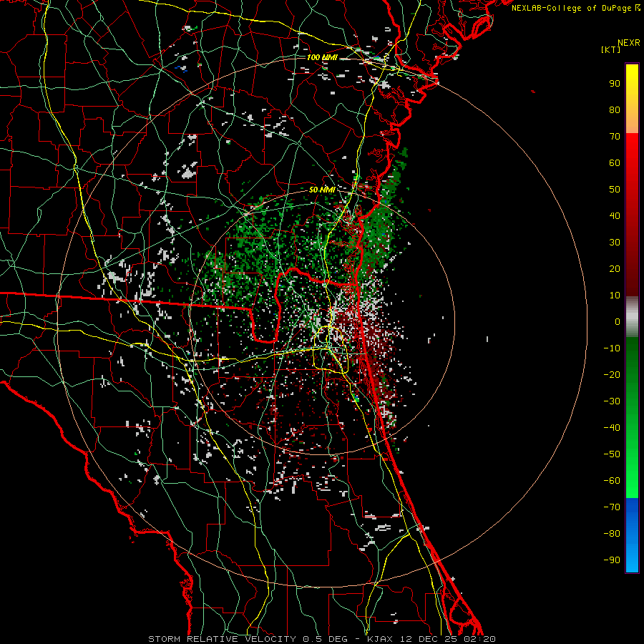Click the 70 value on velocity scale
This screenshot has height=644, width=644.
coord(615,137)
